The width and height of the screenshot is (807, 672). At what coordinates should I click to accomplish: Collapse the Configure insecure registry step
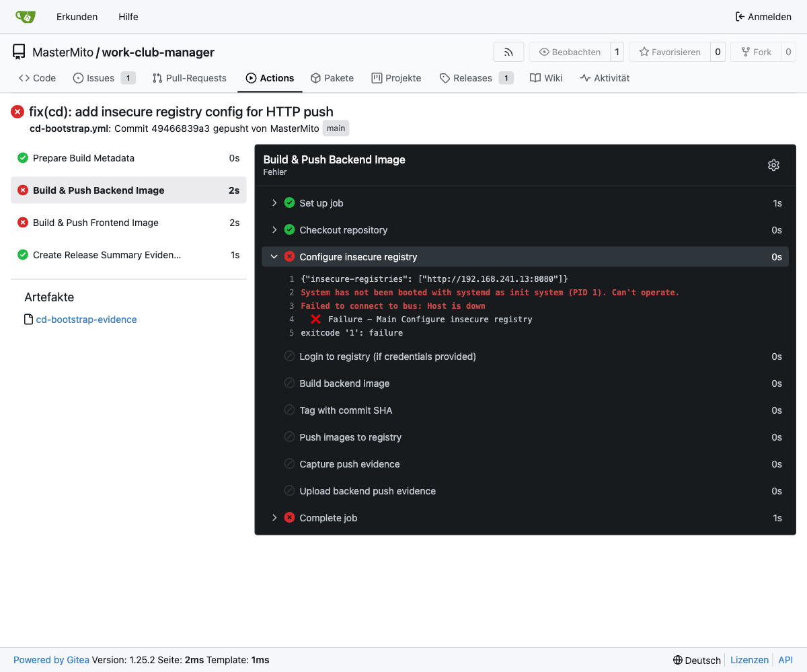274,257
